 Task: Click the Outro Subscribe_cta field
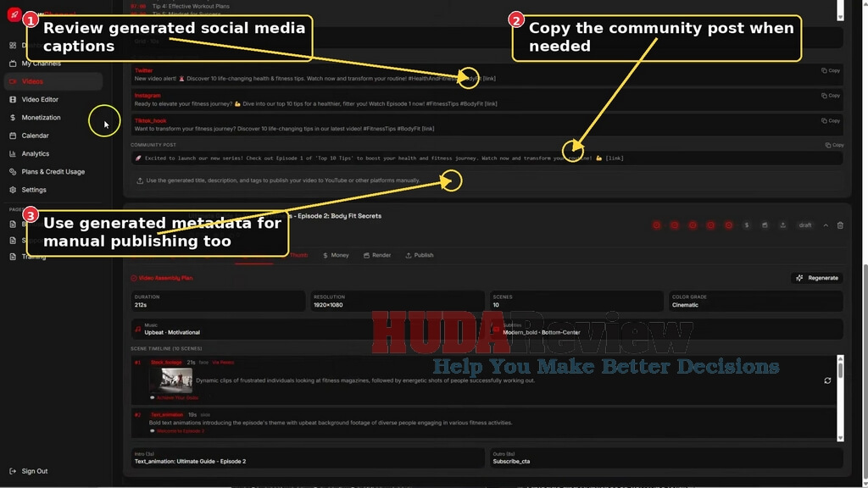pos(666,458)
